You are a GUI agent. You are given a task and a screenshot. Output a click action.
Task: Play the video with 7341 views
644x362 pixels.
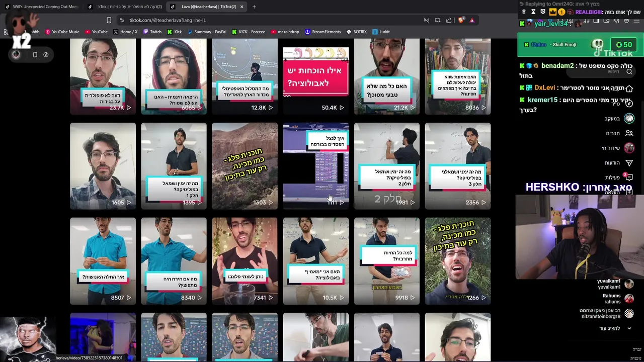(245, 261)
